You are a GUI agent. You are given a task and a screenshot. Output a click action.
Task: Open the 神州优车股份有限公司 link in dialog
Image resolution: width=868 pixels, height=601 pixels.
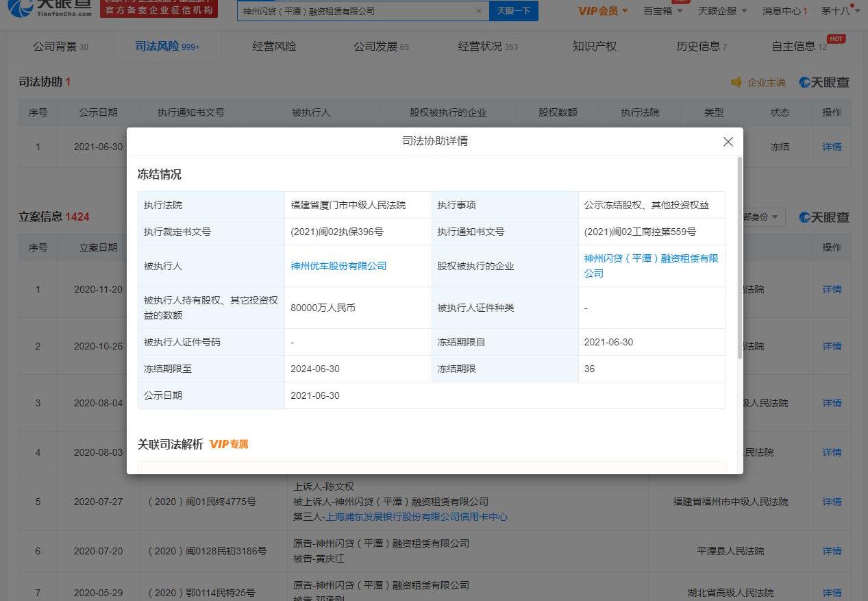tap(338, 266)
